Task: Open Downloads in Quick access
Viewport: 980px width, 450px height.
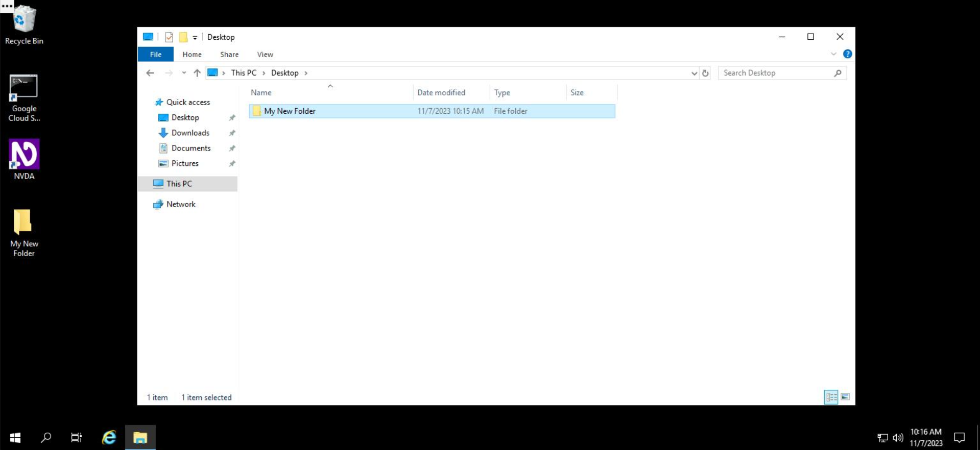Action: [x=190, y=133]
